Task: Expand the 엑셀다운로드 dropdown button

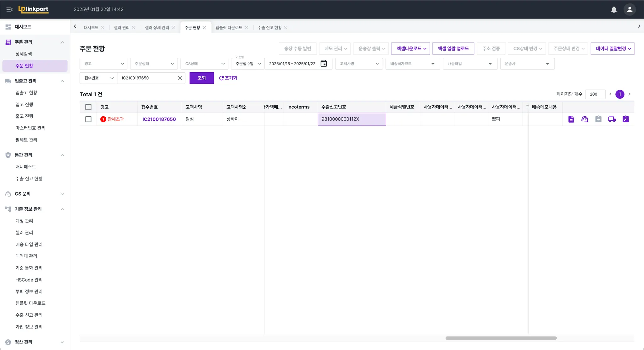Action: [411, 48]
